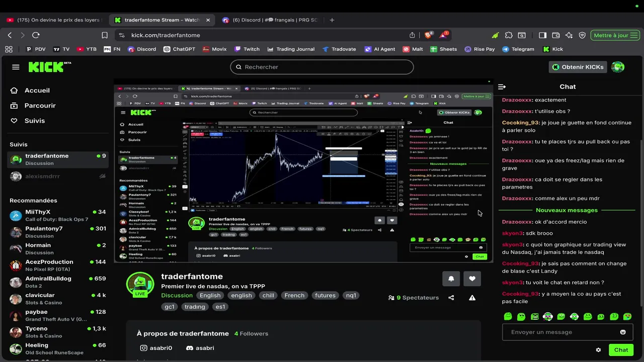Screen dimensions: 644x362
Task: Open recommended channel paybae
Action: pyautogui.click(x=58, y=315)
